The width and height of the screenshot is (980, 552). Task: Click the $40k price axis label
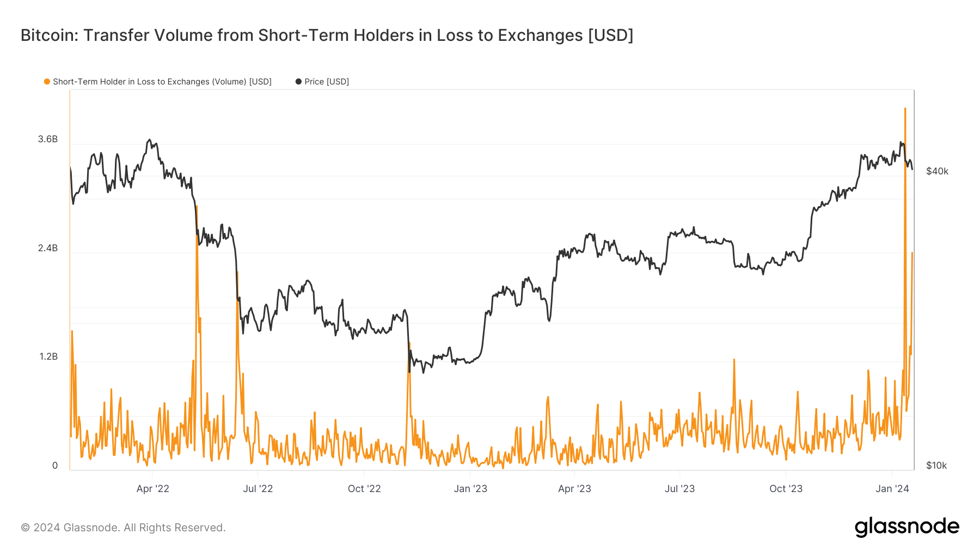click(937, 172)
